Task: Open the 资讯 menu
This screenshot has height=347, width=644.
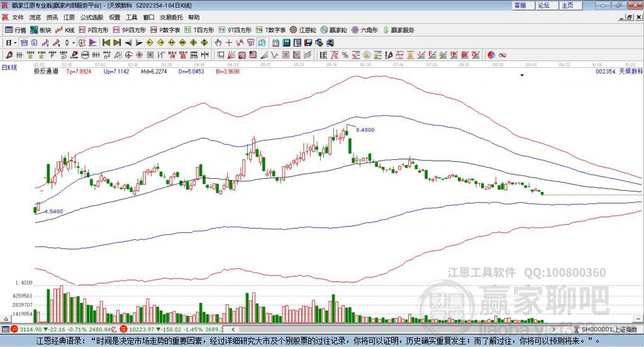Action: (x=52, y=17)
